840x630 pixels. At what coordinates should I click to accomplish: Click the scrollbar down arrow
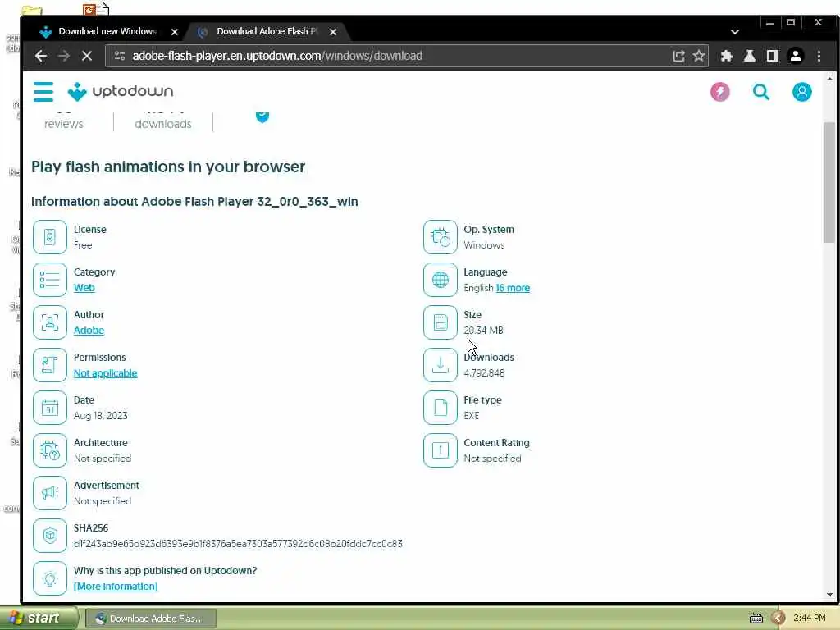(829, 594)
